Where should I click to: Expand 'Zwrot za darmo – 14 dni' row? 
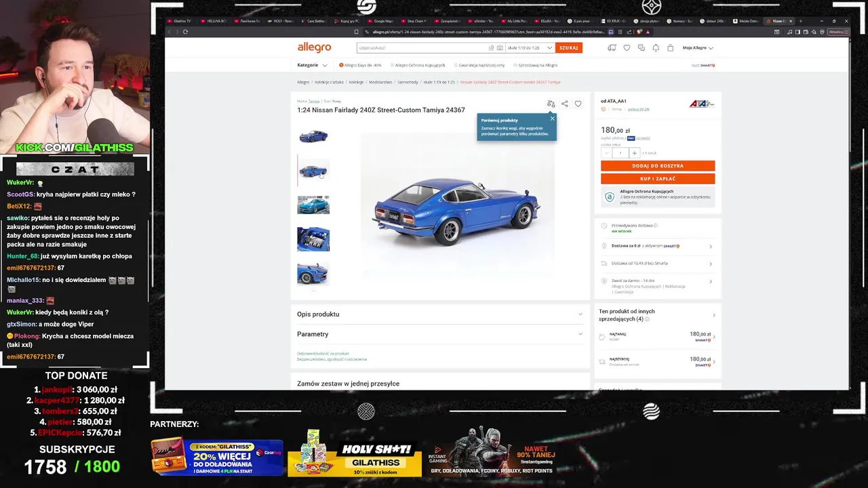point(657,285)
